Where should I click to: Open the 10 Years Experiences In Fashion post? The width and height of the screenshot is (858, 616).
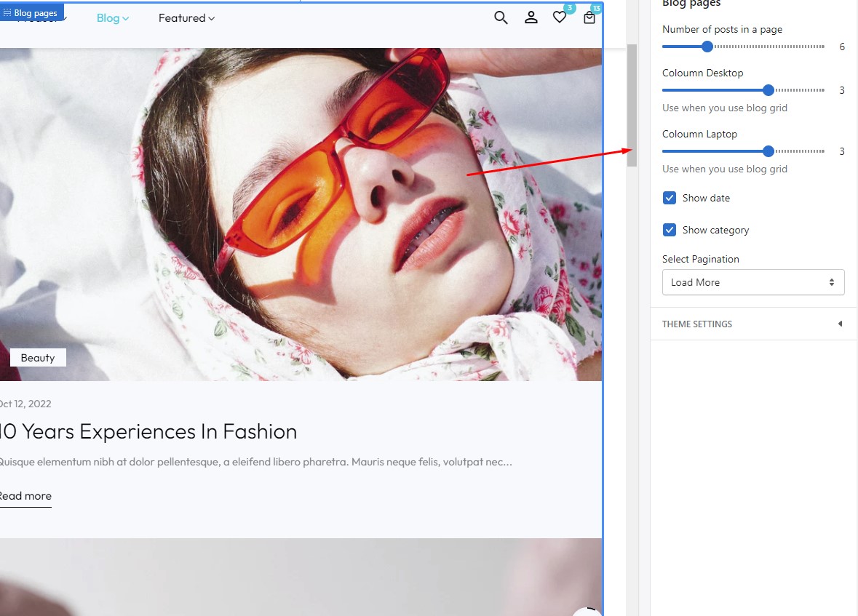(148, 431)
